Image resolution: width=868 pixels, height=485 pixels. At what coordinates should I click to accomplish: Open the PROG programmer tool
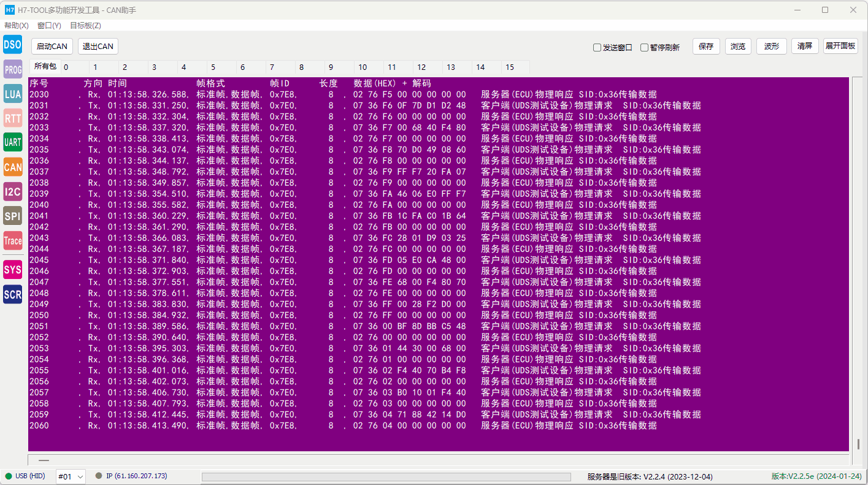click(13, 69)
